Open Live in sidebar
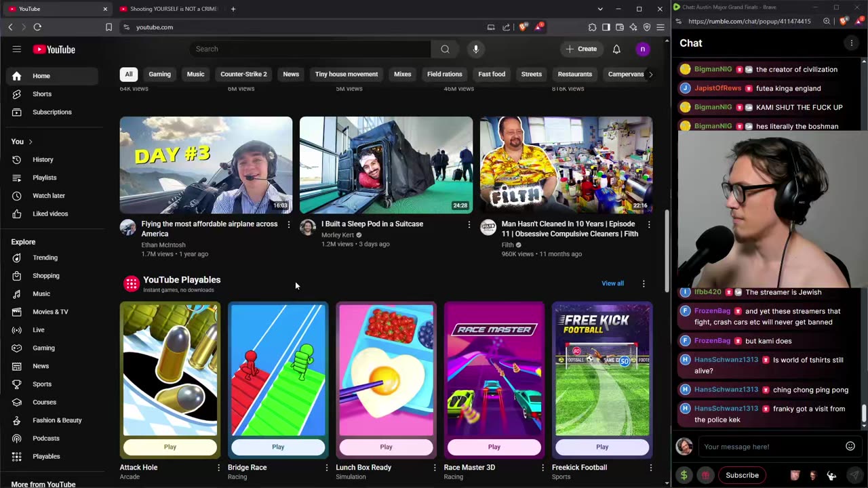Viewport: 868px width, 488px height. pos(39,330)
